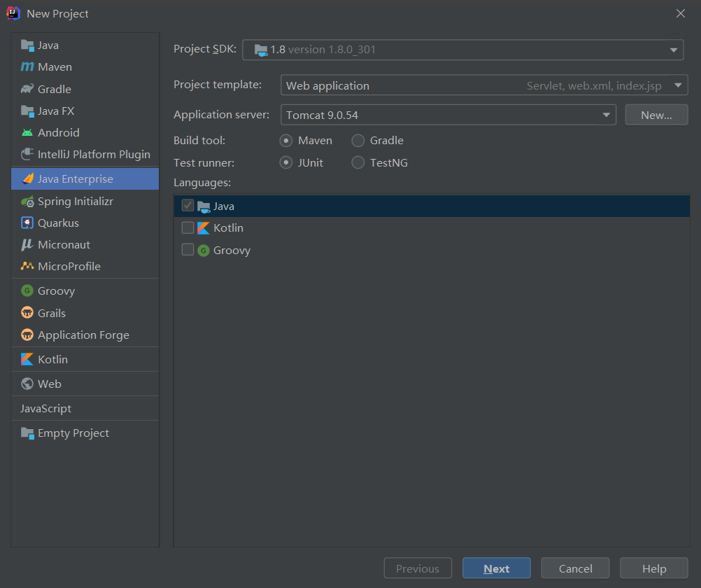Select the Spring Initializr icon
The width and height of the screenshot is (701, 588).
(27, 202)
